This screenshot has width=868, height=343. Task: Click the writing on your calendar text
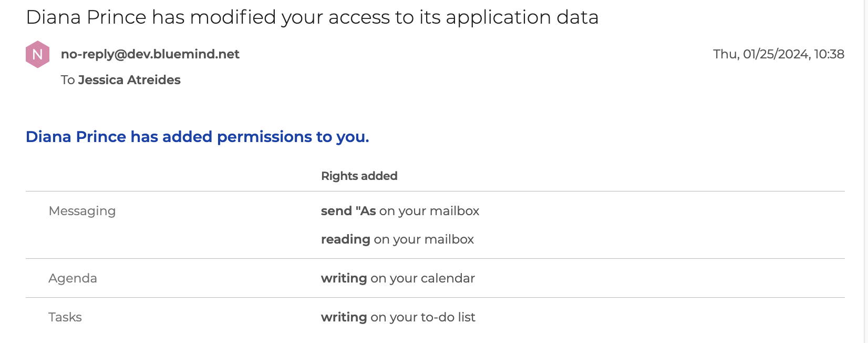tap(398, 278)
